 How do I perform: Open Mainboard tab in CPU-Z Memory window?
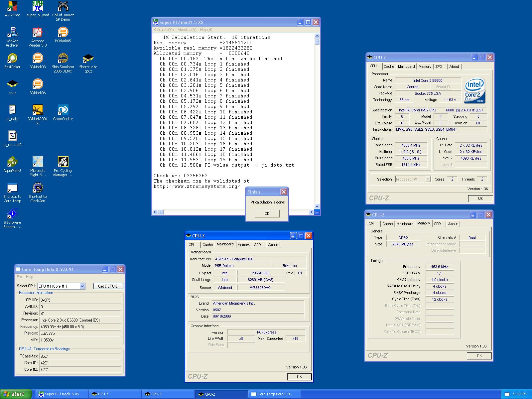[405, 224]
